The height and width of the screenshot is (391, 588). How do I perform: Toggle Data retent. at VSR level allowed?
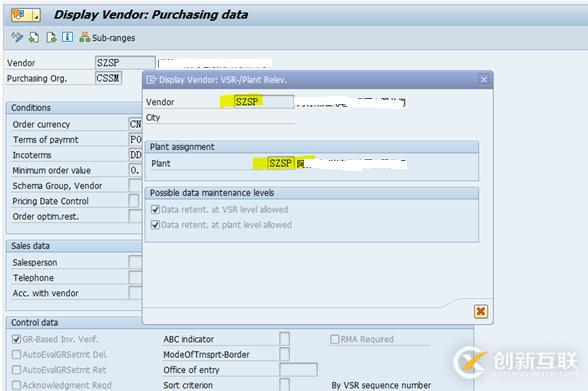[155, 209]
